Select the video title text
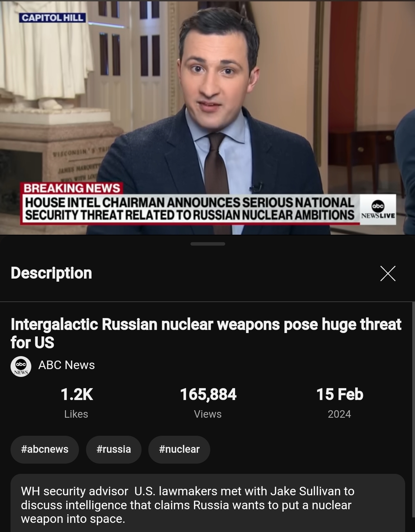Viewport: 415px width, 532px height. coord(206,333)
